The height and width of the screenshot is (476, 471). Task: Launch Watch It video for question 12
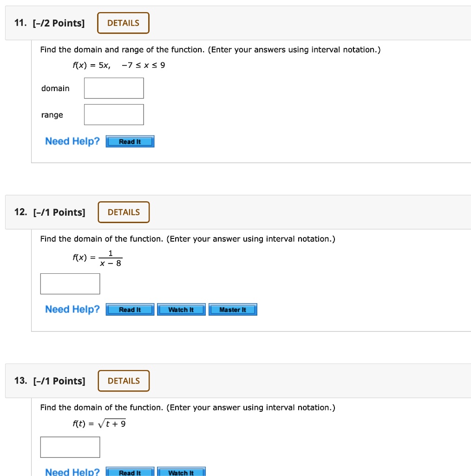click(x=181, y=310)
